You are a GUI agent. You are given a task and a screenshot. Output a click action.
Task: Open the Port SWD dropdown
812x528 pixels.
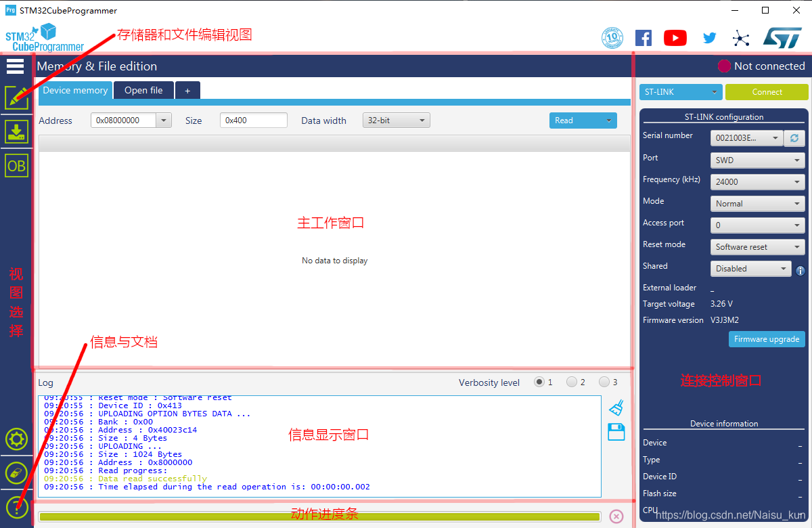(758, 160)
